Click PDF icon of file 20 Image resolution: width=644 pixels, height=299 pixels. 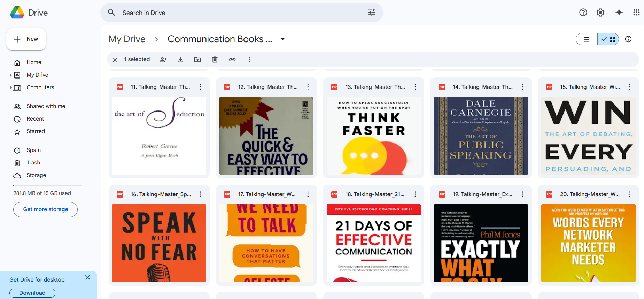549,194
